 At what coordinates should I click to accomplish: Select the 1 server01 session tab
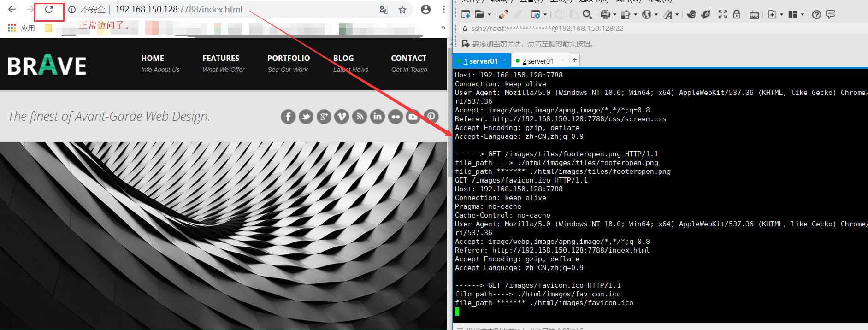[481, 61]
